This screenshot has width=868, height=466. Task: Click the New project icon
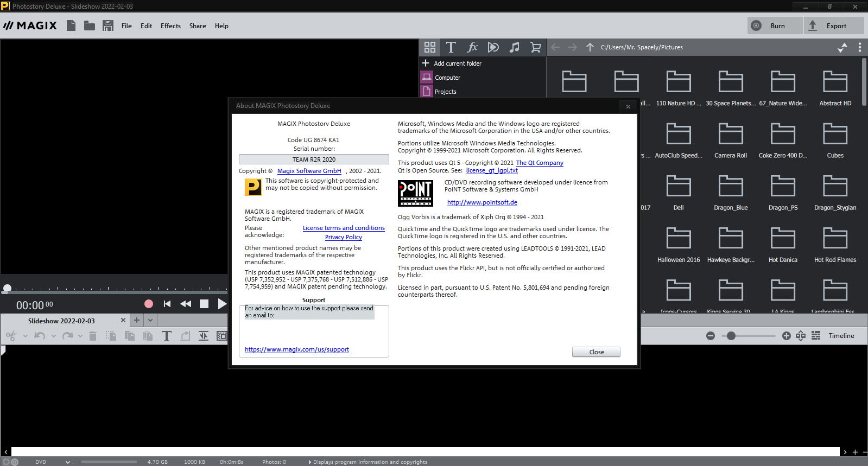pos(71,25)
